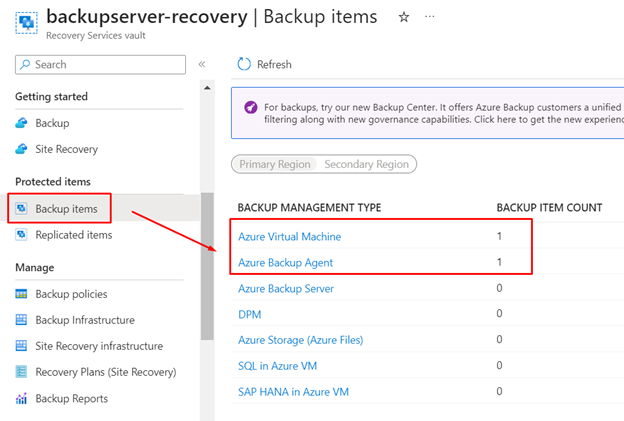The height and width of the screenshot is (421, 624).
Task: Open Site Recovery infrastructure menu item
Action: pos(99,346)
